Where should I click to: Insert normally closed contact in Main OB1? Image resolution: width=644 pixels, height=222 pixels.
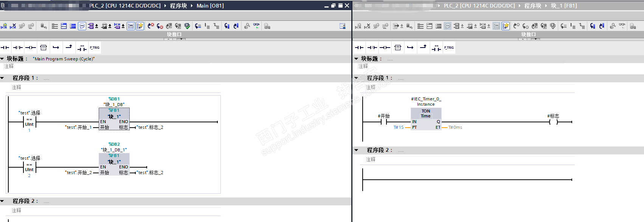(18, 48)
